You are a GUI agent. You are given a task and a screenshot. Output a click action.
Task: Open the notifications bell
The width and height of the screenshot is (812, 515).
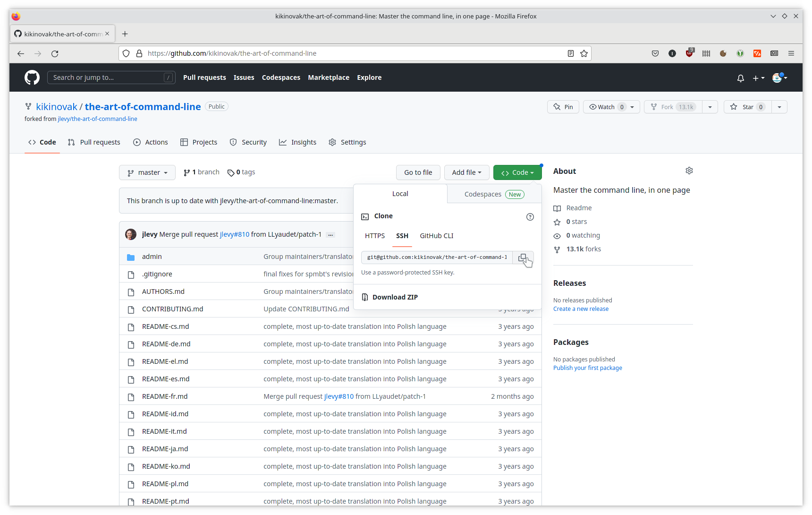[x=740, y=78]
